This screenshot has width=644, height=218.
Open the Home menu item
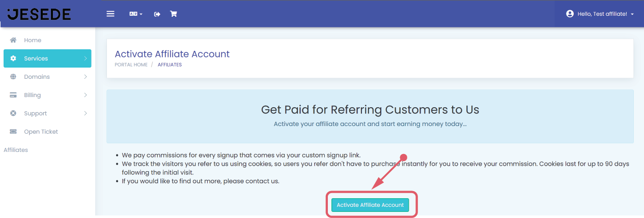click(x=33, y=40)
